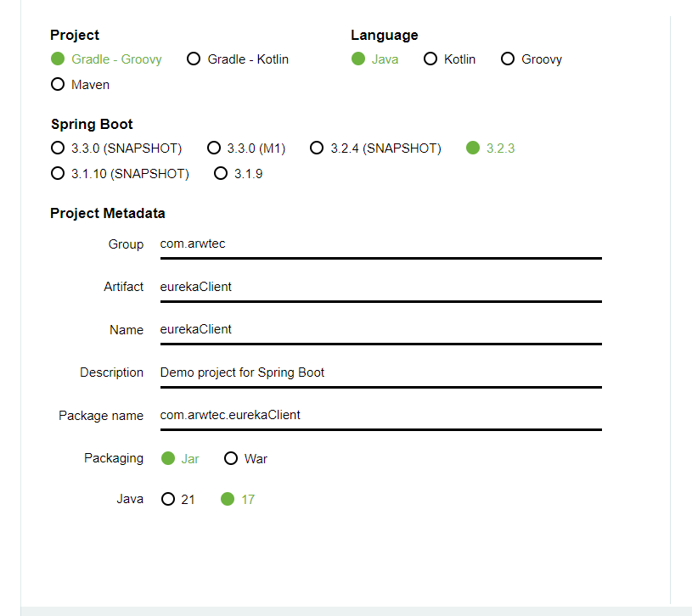Focus the Artifact text field
Viewport: 692px width, 616px height.
pyautogui.click(x=380, y=287)
